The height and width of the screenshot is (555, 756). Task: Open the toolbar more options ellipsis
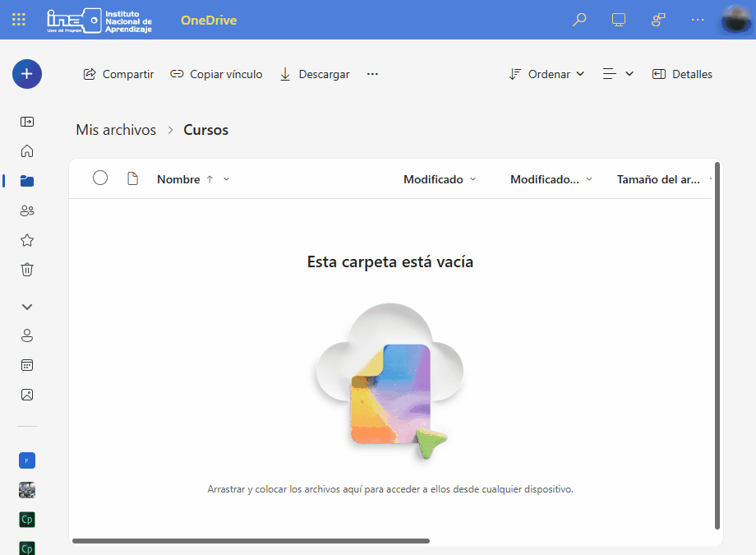372,74
